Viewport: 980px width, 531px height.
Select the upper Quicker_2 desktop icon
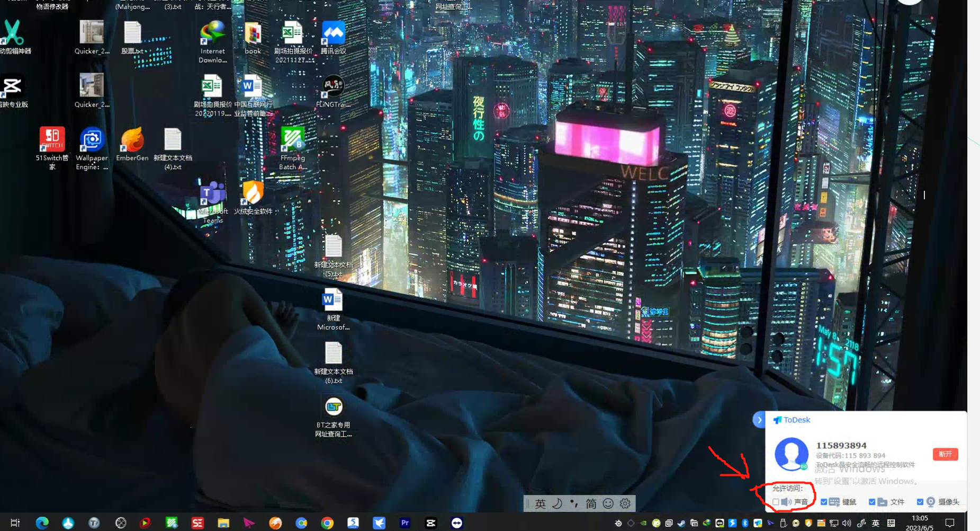point(92,37)
